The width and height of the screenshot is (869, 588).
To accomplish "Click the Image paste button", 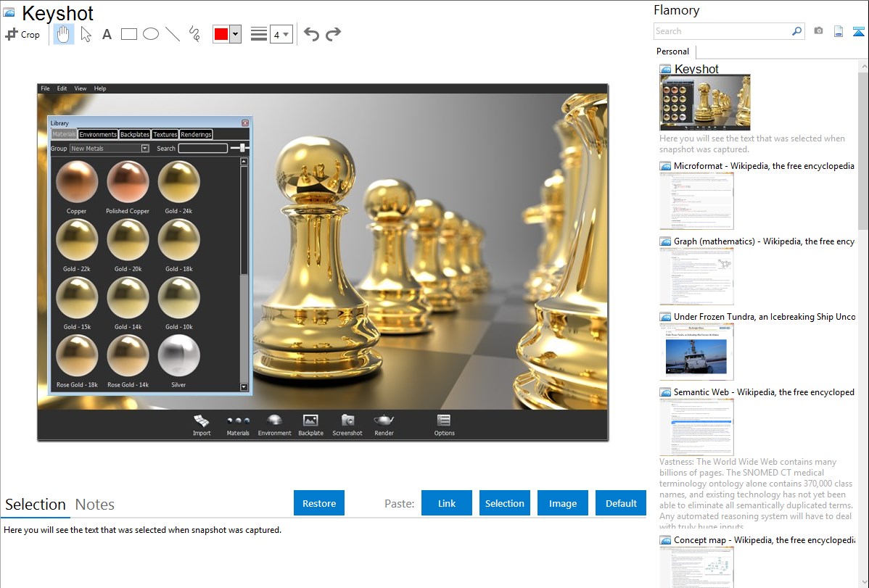I will [x=562, y=503].
